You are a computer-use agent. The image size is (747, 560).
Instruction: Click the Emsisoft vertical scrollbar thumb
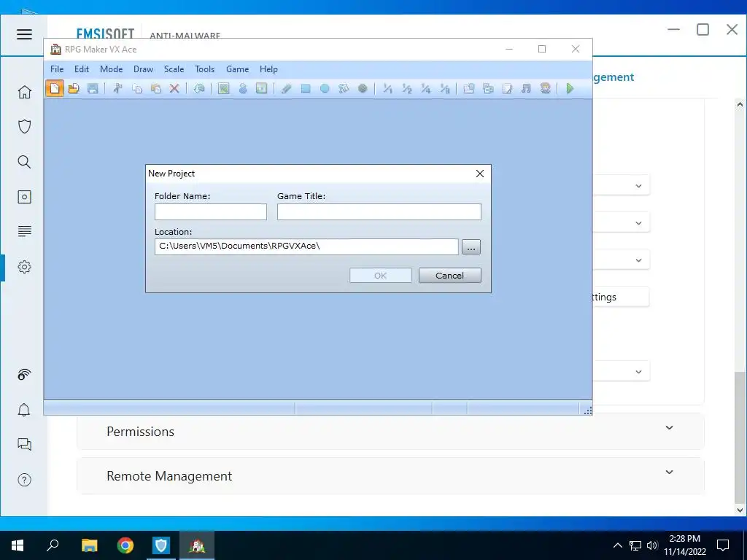coord(740,437)
